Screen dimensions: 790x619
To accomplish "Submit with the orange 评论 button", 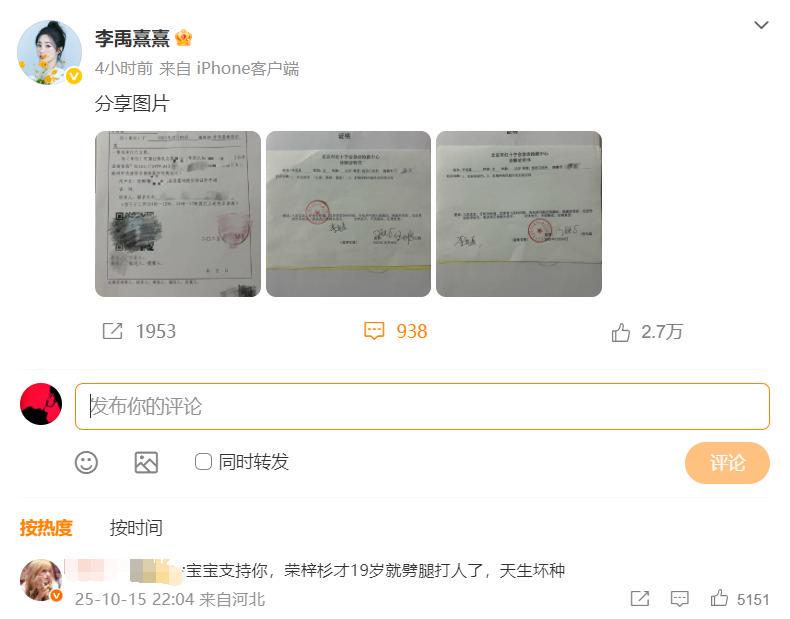I will [727, 462].
